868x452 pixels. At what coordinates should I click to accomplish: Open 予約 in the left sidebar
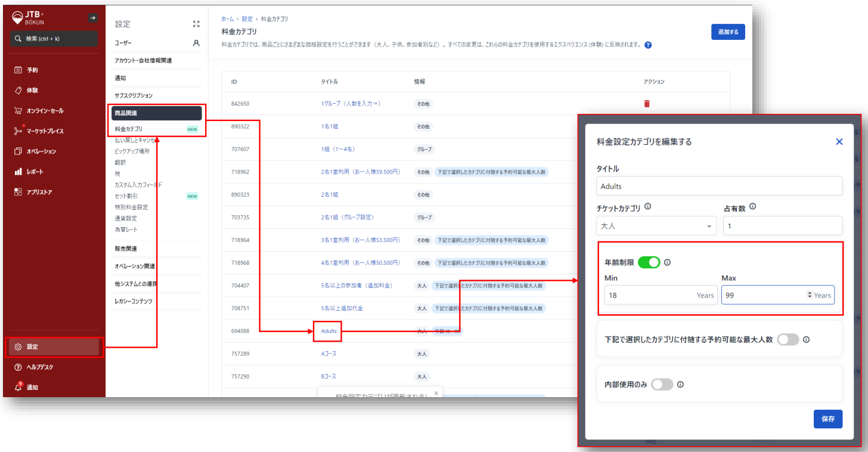click(x=32, y=70)
